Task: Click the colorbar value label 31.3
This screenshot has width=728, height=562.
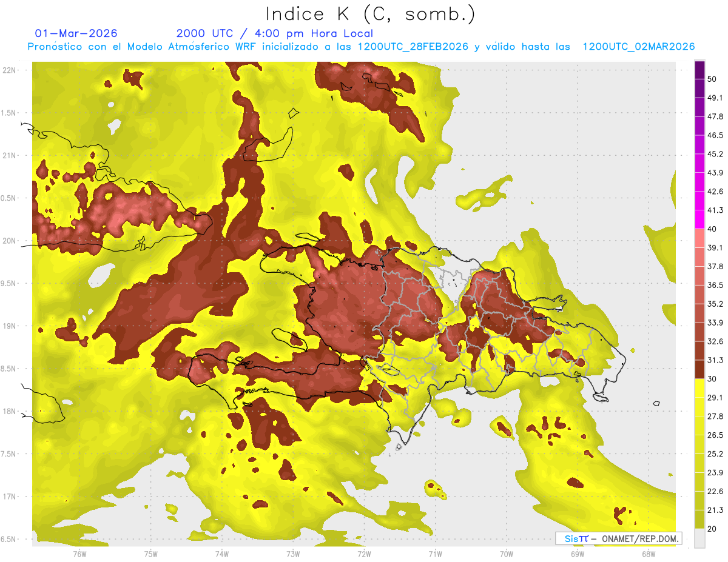Action: (x=715, y=360)
